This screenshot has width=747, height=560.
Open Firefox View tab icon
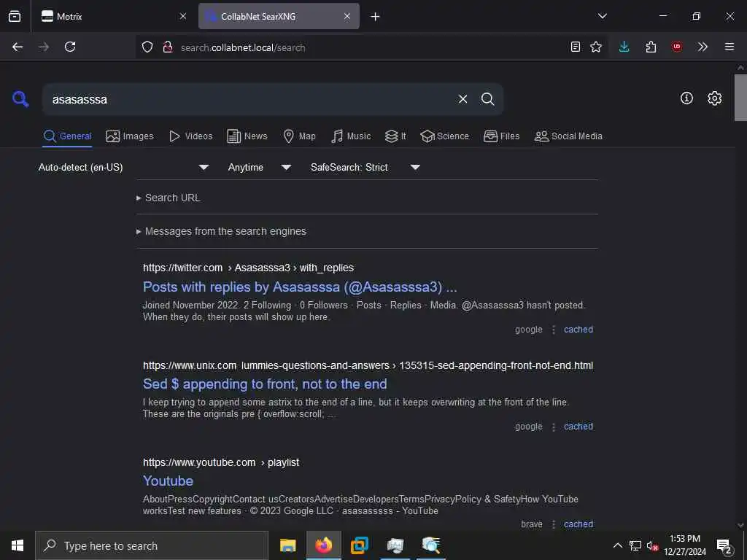(15, 16)
